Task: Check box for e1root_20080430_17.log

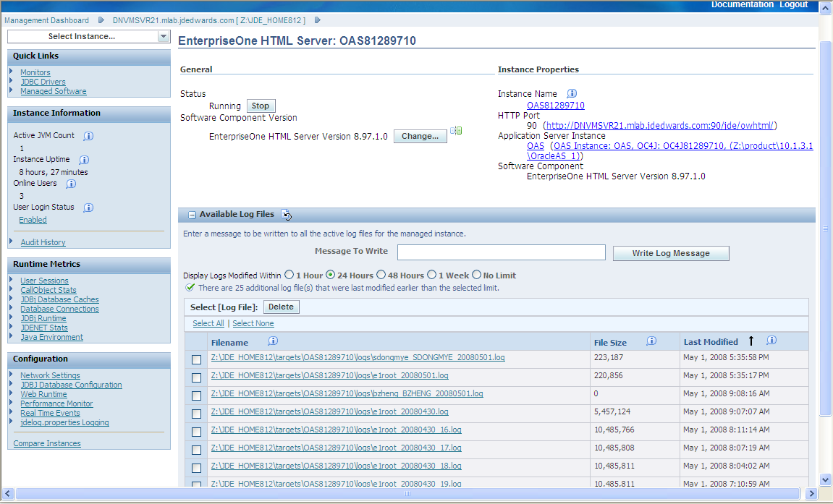Action: click(x=197, y=450)
